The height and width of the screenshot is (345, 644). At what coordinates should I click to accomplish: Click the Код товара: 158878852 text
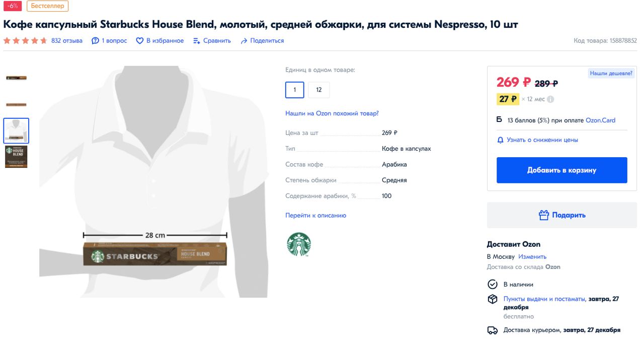[x=605, y=41]
